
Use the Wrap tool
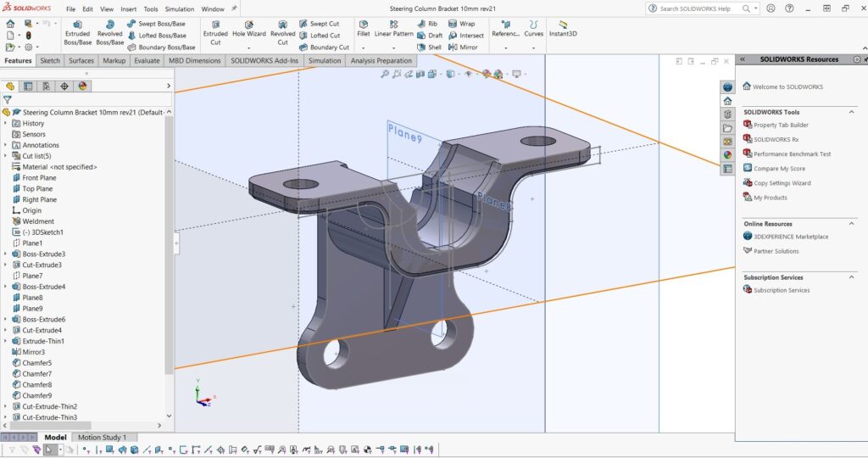click(461, 24)
